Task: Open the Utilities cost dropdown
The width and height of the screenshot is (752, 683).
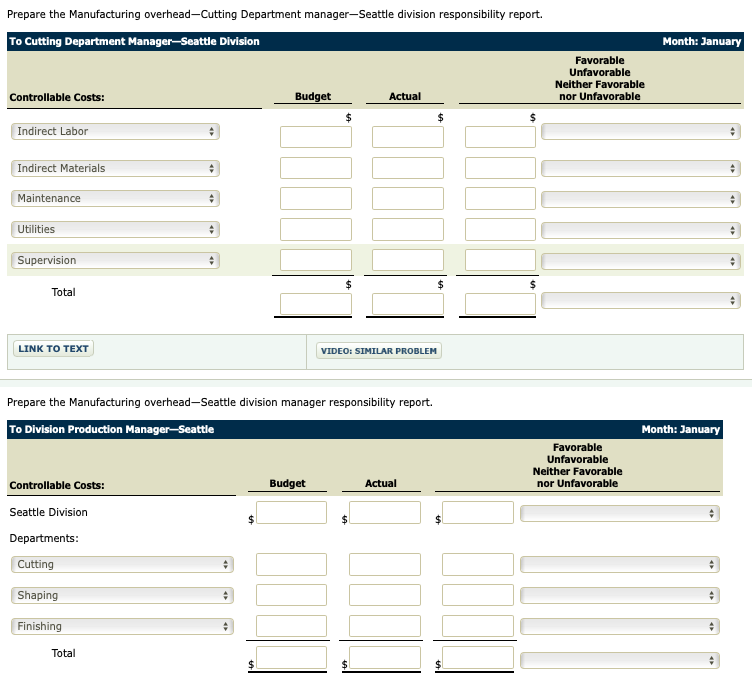Action: pyautogui.click(x=115, y=229)
